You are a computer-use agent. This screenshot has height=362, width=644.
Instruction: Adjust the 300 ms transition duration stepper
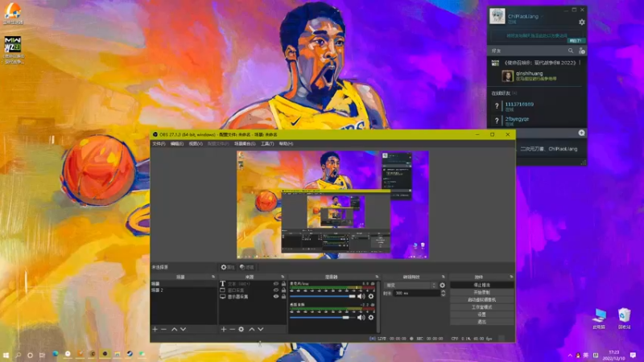point(443,293)
